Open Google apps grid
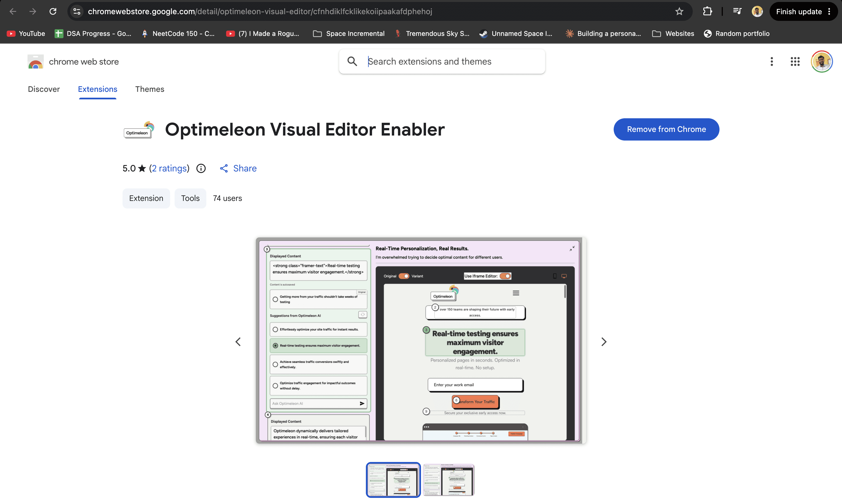This screenshot has width=842, height=504. [795, 62]
